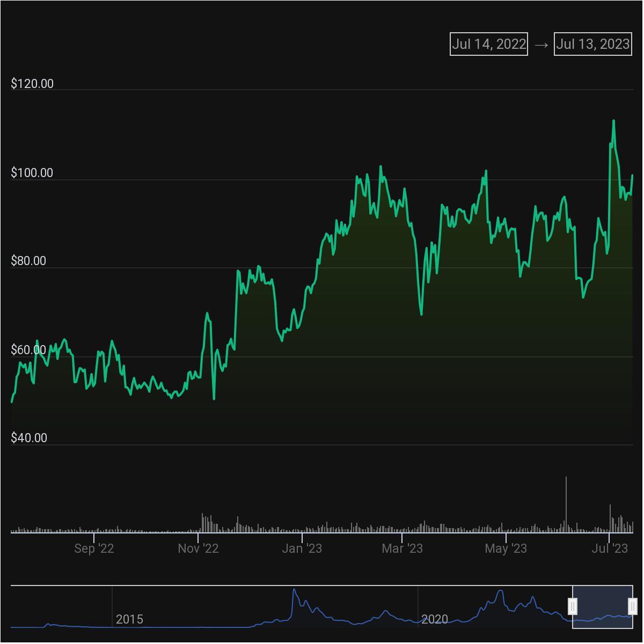Image resolution: width=644 pixels, height=644 pixels.
Task: Grab the right range navigator handle
Action: [633, 606]
